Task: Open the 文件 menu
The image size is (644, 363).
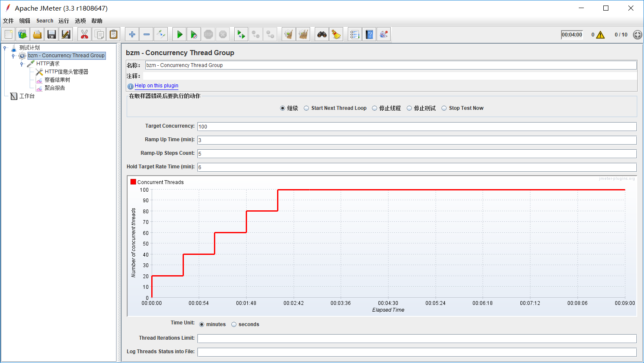Action: [x=8, y=21]
